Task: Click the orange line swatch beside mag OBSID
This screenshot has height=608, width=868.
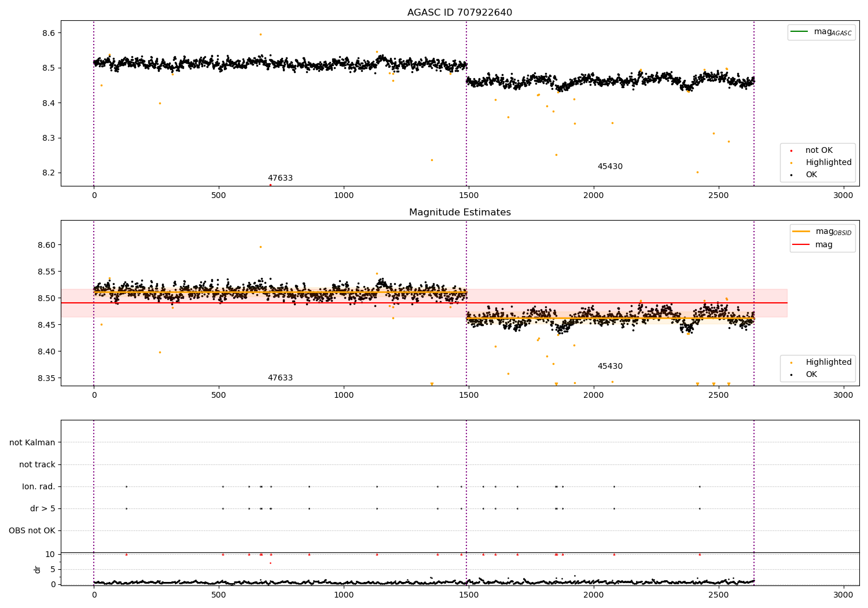Action: [x=801, y=232]
